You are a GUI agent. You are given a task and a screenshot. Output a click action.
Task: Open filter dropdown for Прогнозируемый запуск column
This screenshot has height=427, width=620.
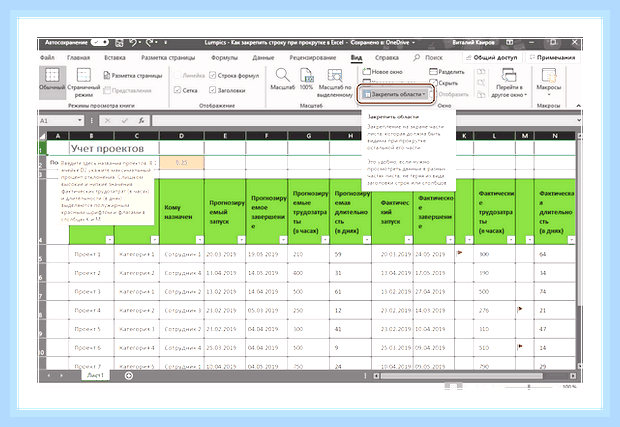[x=241, y=240]
